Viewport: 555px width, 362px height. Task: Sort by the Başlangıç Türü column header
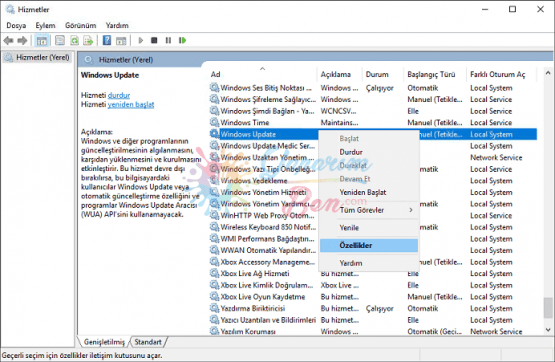point(435,74)
